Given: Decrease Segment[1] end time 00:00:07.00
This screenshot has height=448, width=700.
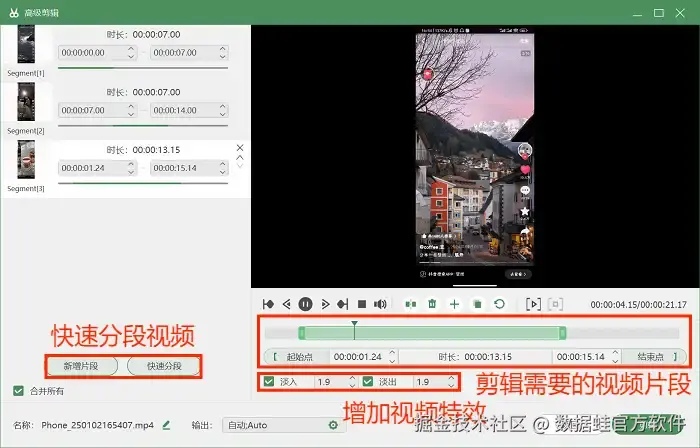Looking at the screenshot, I should pyautogui.click(x=222, y=57).
